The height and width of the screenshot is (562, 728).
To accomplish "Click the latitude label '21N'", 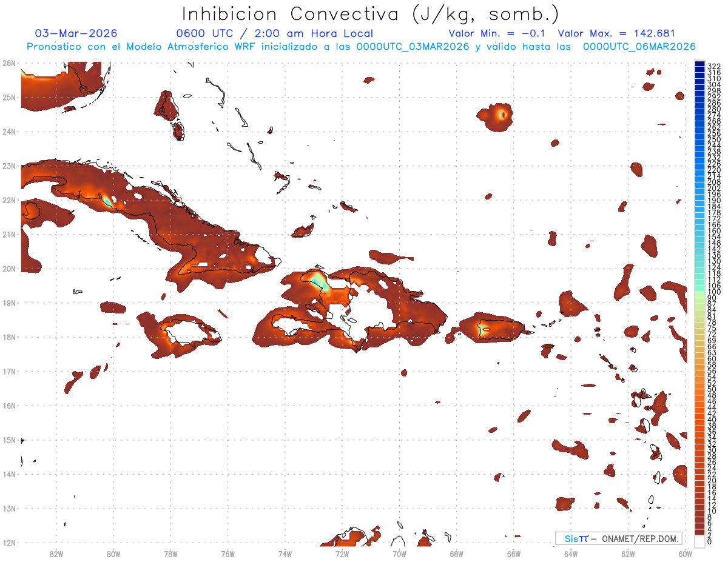I will (8, 234).
